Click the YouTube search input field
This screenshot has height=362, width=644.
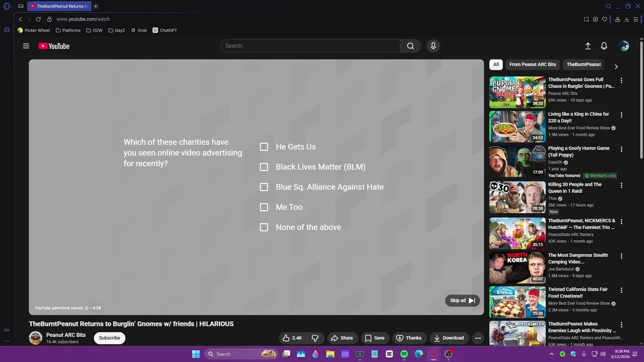pyautogui.click(x=310, y=46)
